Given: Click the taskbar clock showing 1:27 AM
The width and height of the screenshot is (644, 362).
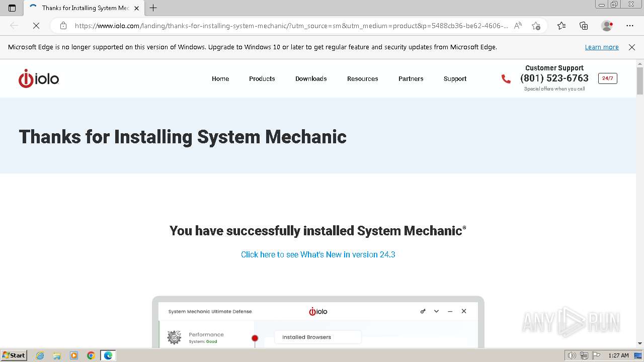Looking at the screenshot, I should click(618, 355).
